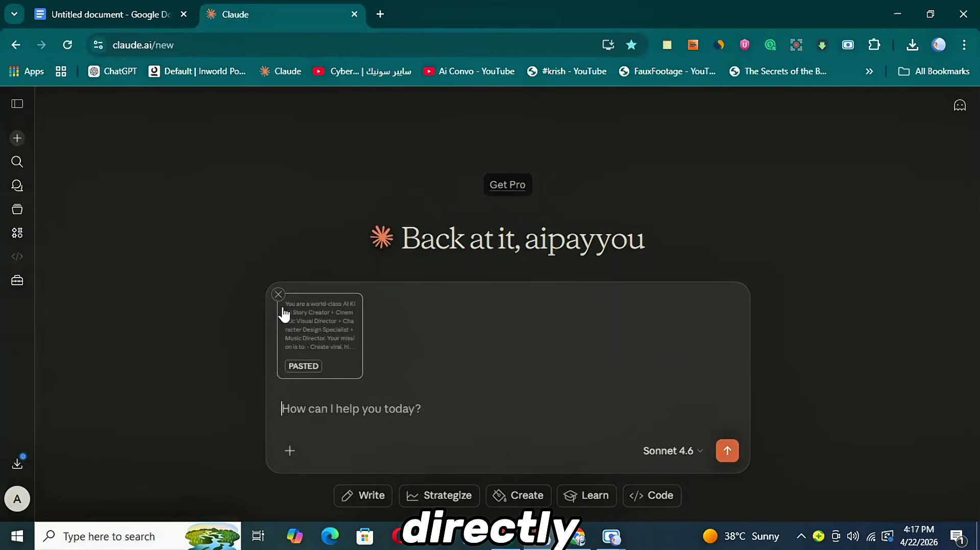The image size is (980, 550).
Task: Open the #krish - YouTube bookmark
Action: click(x=567, y=71)
